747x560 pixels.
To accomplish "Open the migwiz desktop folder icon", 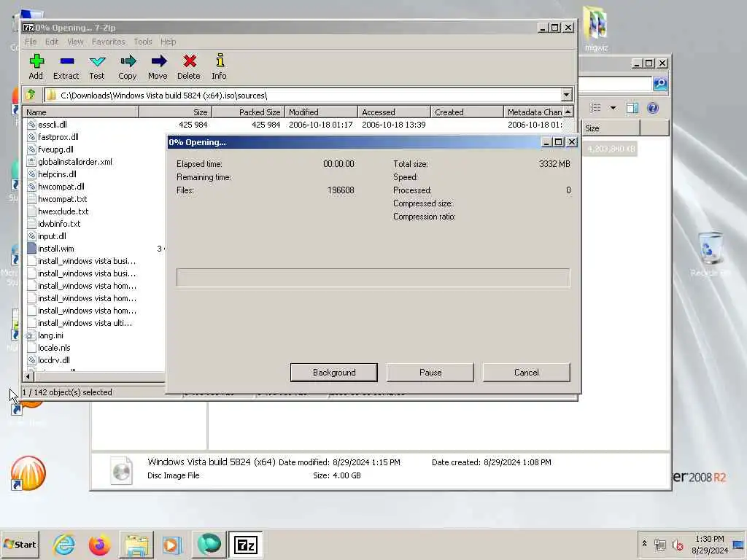I will tap(596, 28).
